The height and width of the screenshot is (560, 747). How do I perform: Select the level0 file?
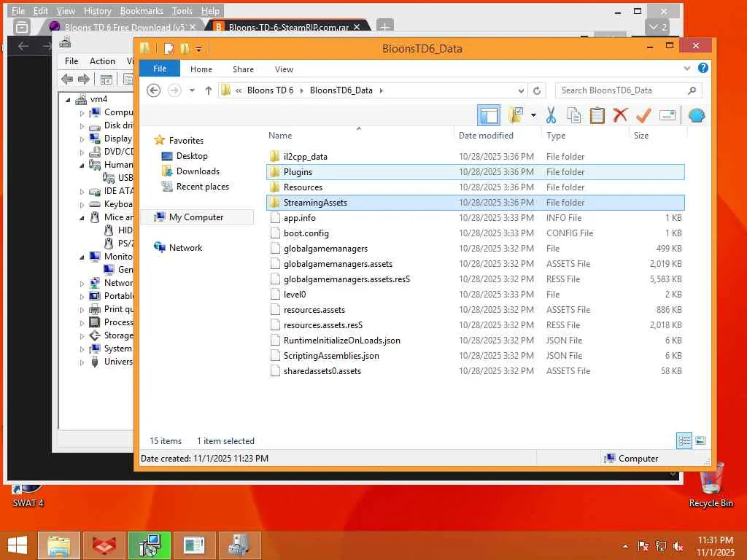tap(475, 295)
